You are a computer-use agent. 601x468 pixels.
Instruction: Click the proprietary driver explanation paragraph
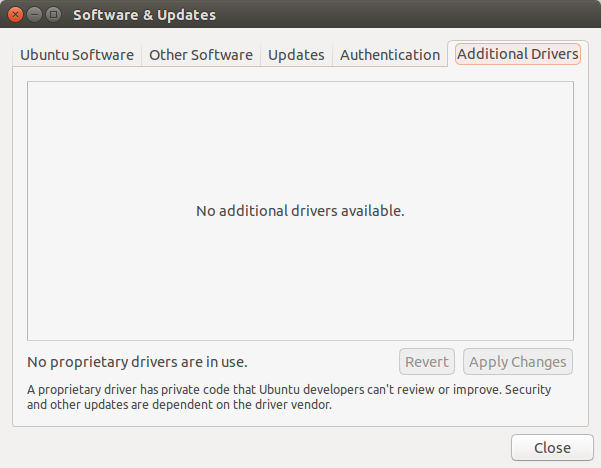point(289,397)
